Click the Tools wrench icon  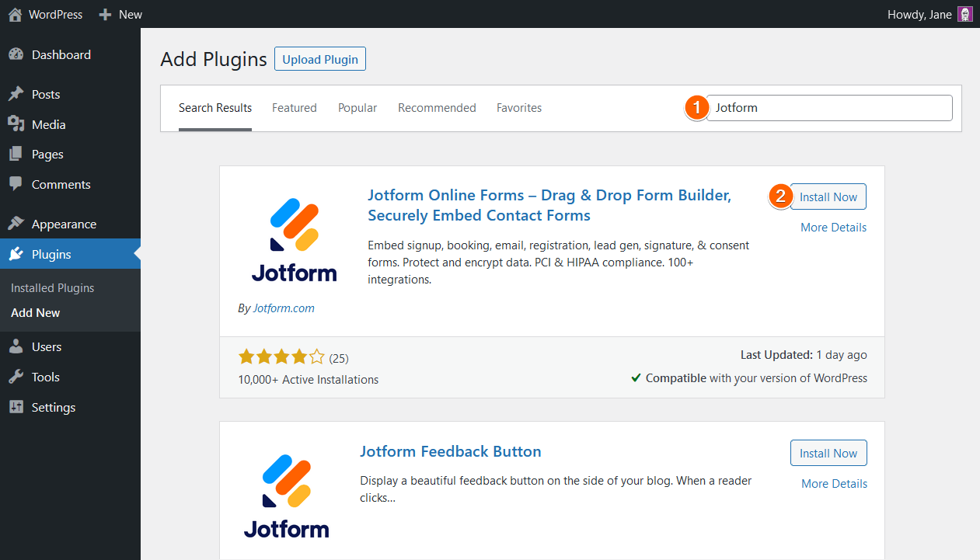(x=16, y=377)
